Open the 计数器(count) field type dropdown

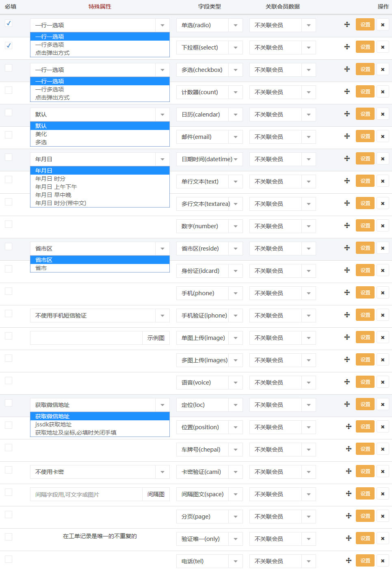pyautogui.click(x=236, y=92)
